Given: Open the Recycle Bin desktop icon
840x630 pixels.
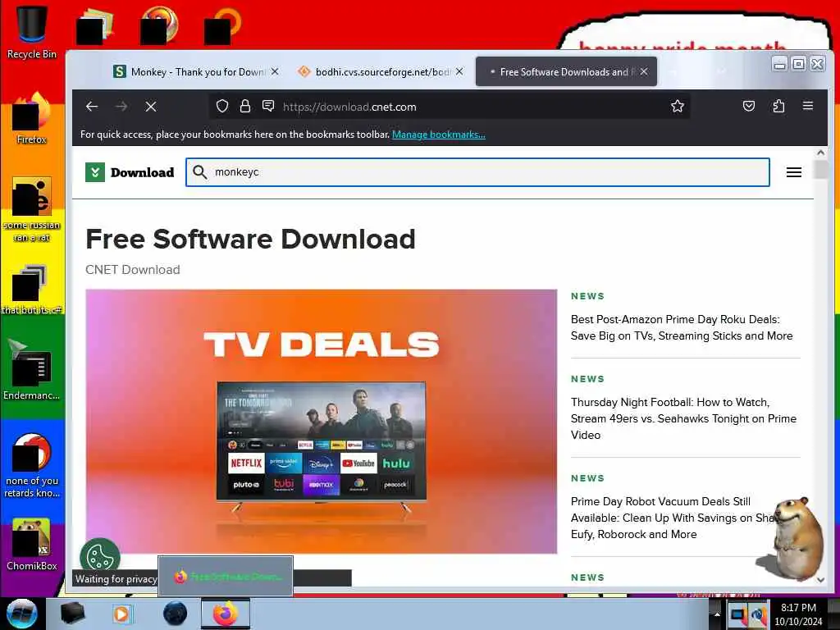Looking at the screenshot, I should point(32,31).
